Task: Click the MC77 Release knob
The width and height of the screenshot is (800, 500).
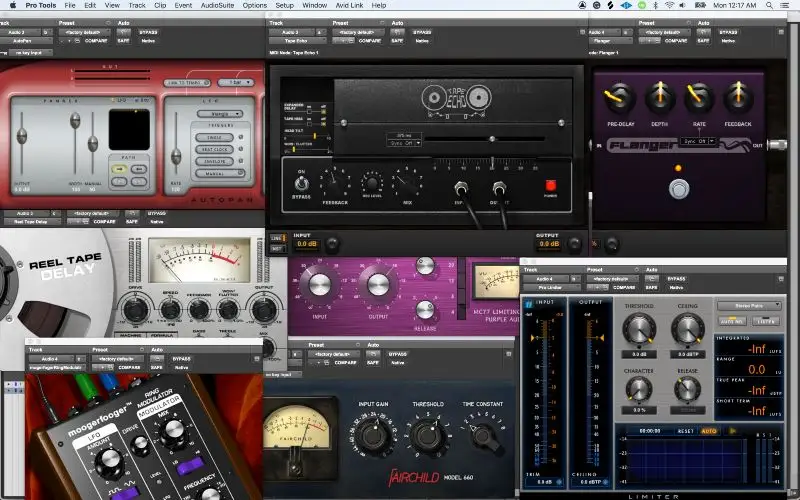Action: 425,309
